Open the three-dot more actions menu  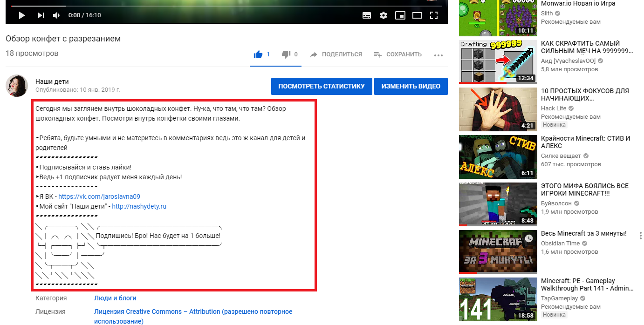438,55
